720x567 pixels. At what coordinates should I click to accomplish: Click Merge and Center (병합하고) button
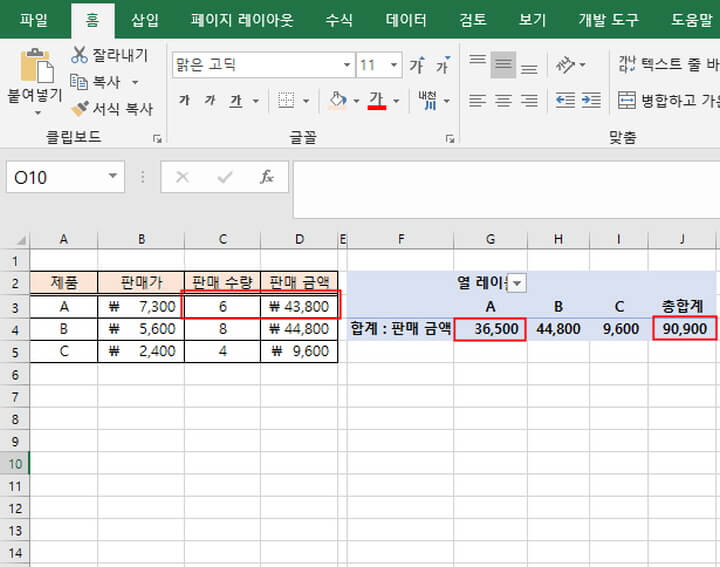coord(669,100)
